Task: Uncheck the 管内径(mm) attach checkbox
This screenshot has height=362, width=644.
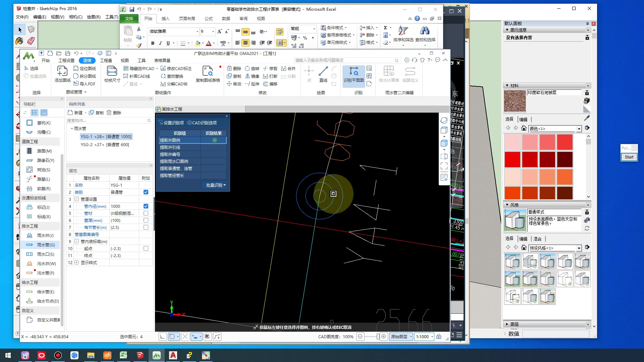Action: [x=146, y=206]
